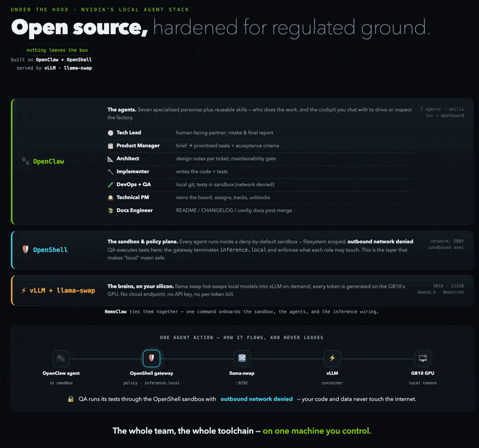Click 'served by vLLM · llama-swap' line
This screenshot has width=479, height=448.
click(x=54, y=68)
